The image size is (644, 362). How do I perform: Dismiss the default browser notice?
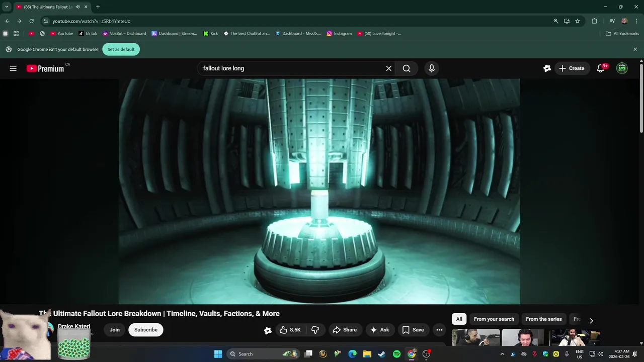coord(635,49)
